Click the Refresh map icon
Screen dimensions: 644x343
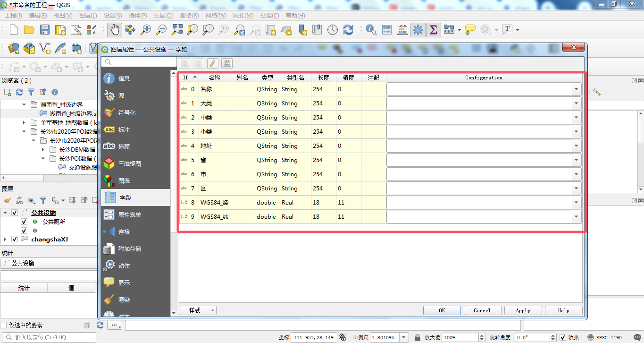click(348, 30)
